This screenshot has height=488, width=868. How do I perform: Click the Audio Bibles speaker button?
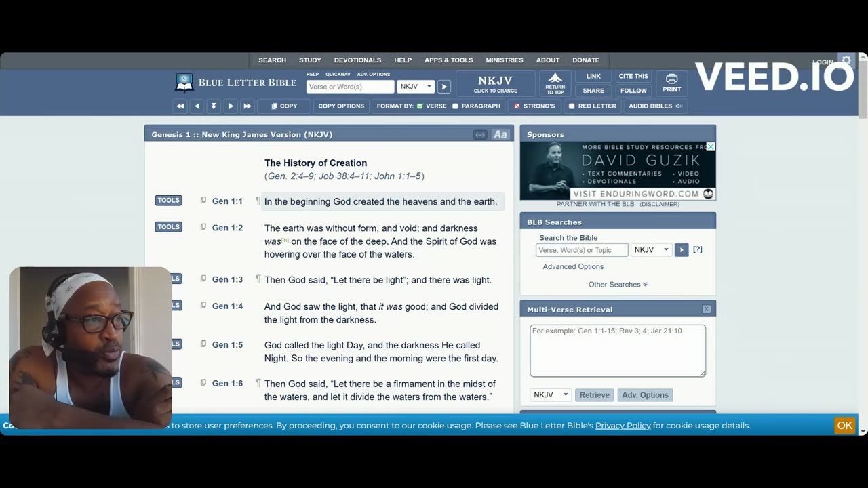[x=656, y=106]
